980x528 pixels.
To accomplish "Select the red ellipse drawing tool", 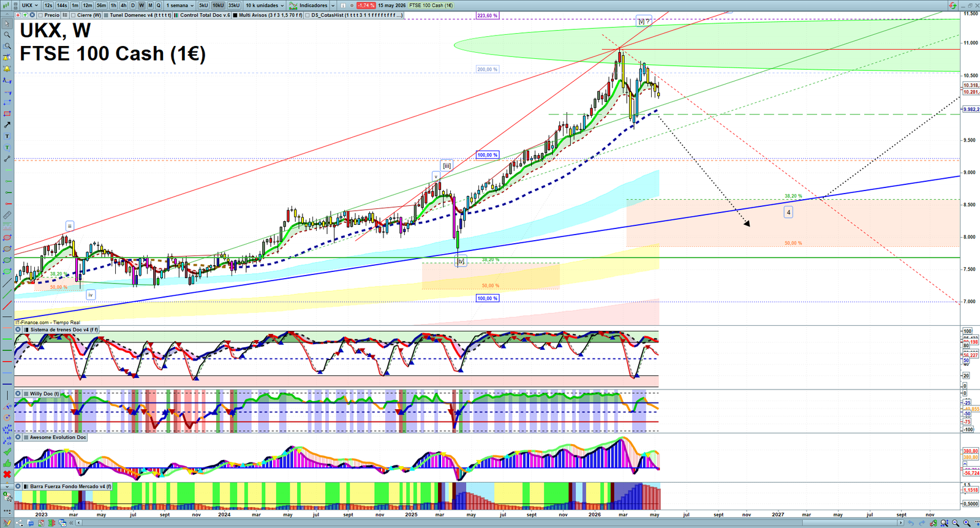I will pyautogui.click(x=7, y=238).
